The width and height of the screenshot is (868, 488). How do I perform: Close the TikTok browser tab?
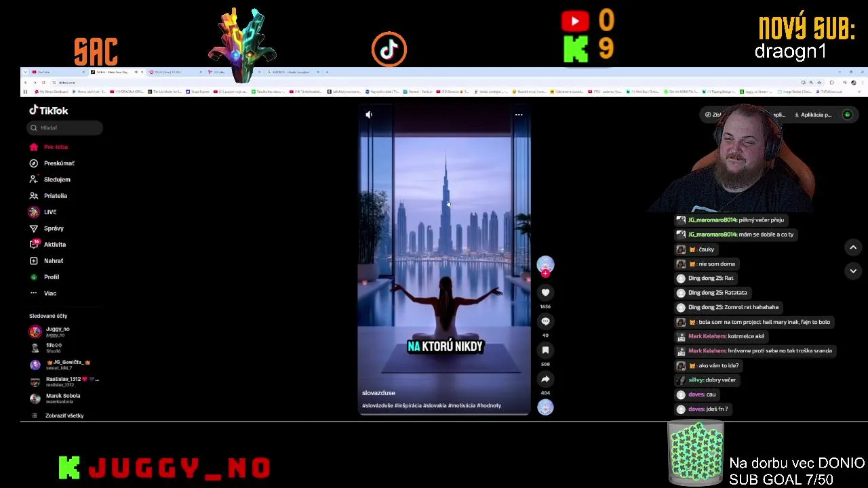pyautogui.click(x=142, y=72)
